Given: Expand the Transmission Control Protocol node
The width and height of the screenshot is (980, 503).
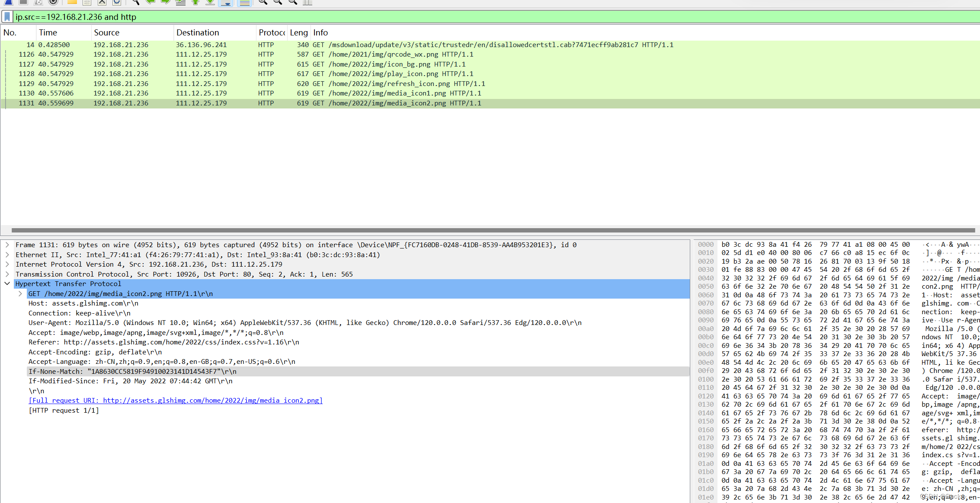Looking at the screenshot, I should click(7, 274).
